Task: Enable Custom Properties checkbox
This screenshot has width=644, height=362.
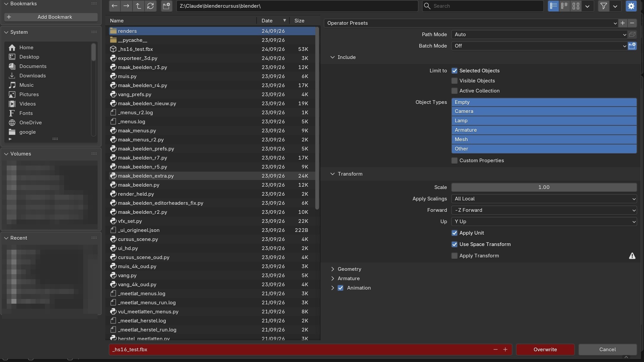Action: [x=454, y=161]
